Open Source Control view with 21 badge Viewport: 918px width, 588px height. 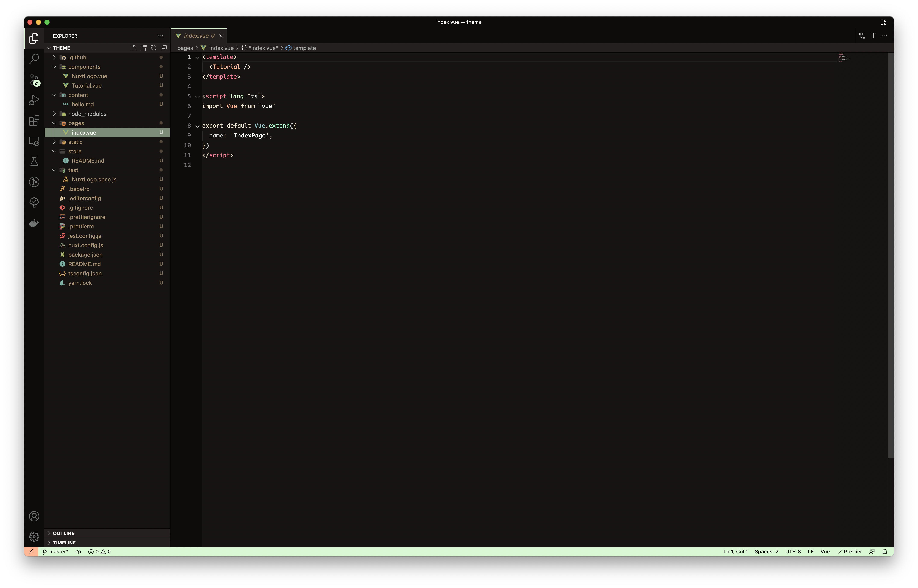[x=34, y=79]
